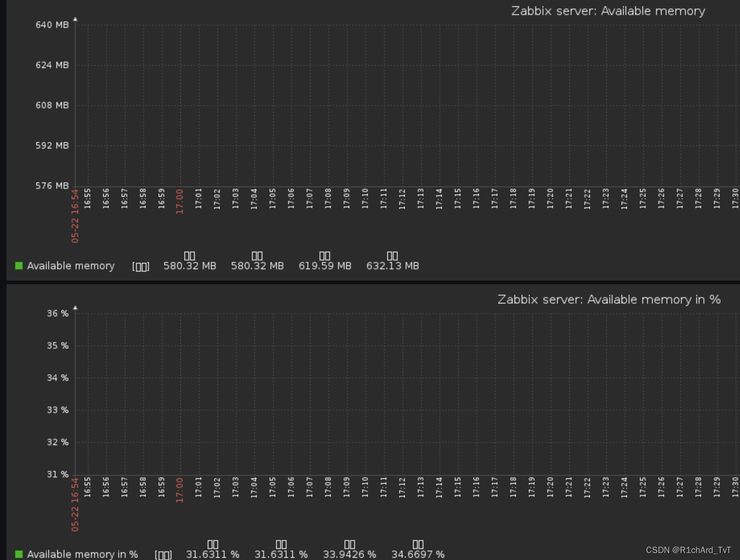
Task: Click the "05-22 16:54" timestamp on the bottom graph
Action: click(x=76, y=504)
